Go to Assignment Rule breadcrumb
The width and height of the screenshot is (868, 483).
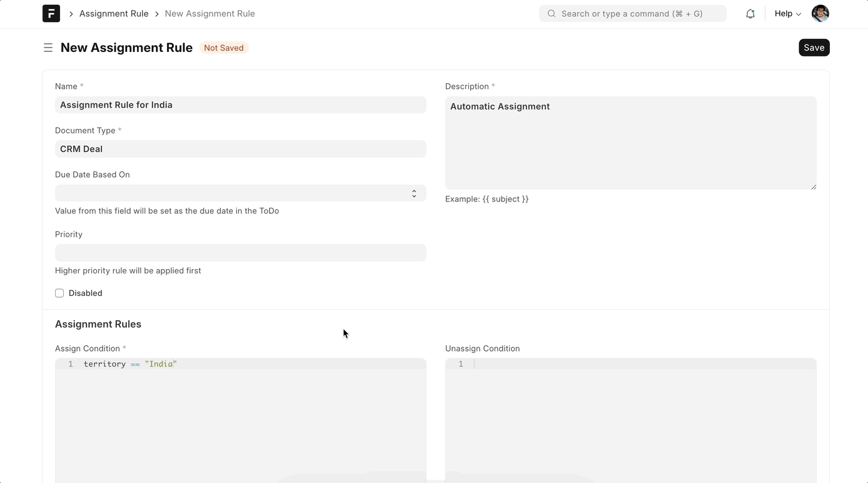click(x=114, y=14)
